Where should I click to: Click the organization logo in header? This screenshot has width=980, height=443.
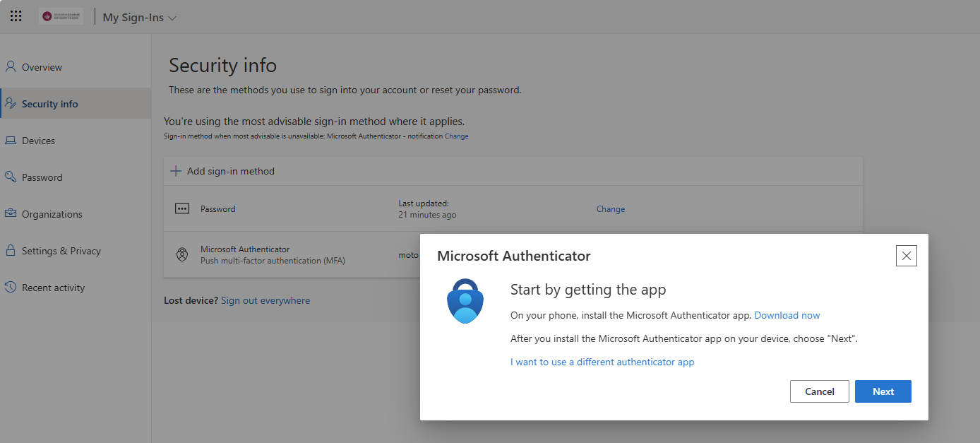pos(61,16)
